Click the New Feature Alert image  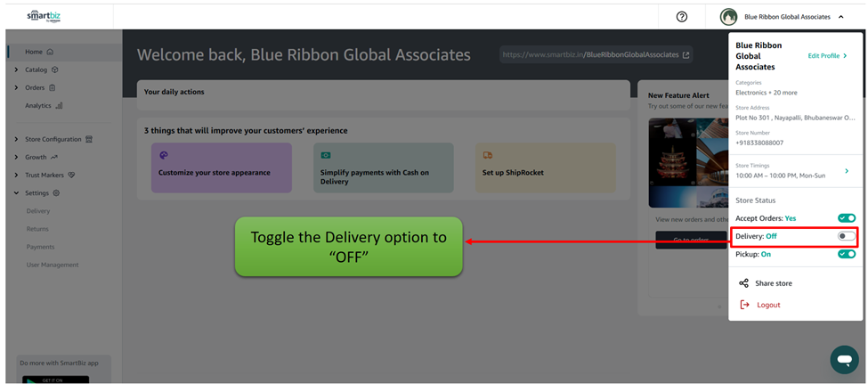point(688,163)
